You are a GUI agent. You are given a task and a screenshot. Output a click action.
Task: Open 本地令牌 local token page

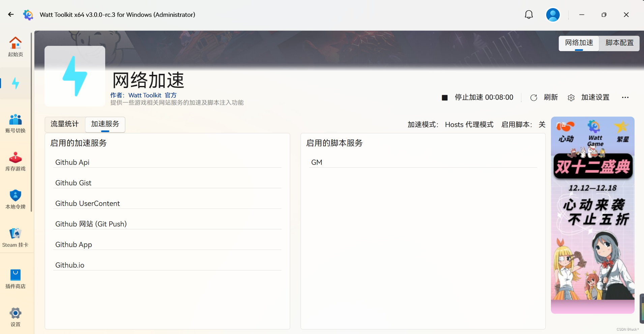click(x=15, y=200)
